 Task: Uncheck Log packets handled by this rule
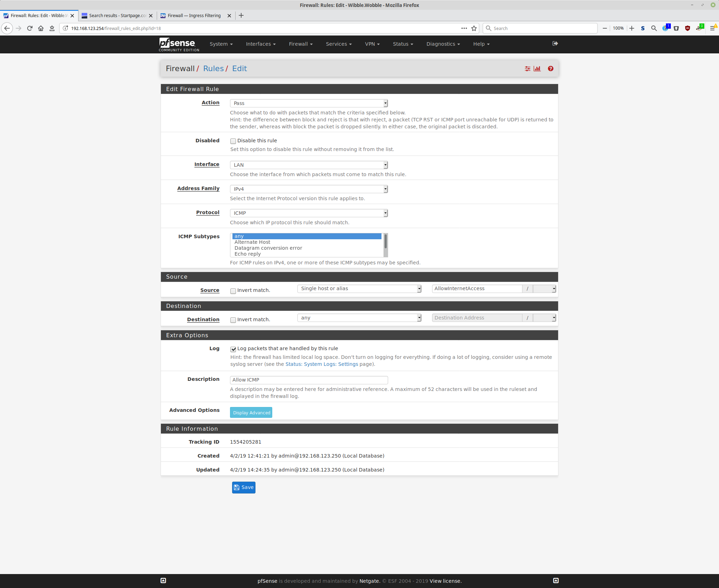tap(233, 349)
